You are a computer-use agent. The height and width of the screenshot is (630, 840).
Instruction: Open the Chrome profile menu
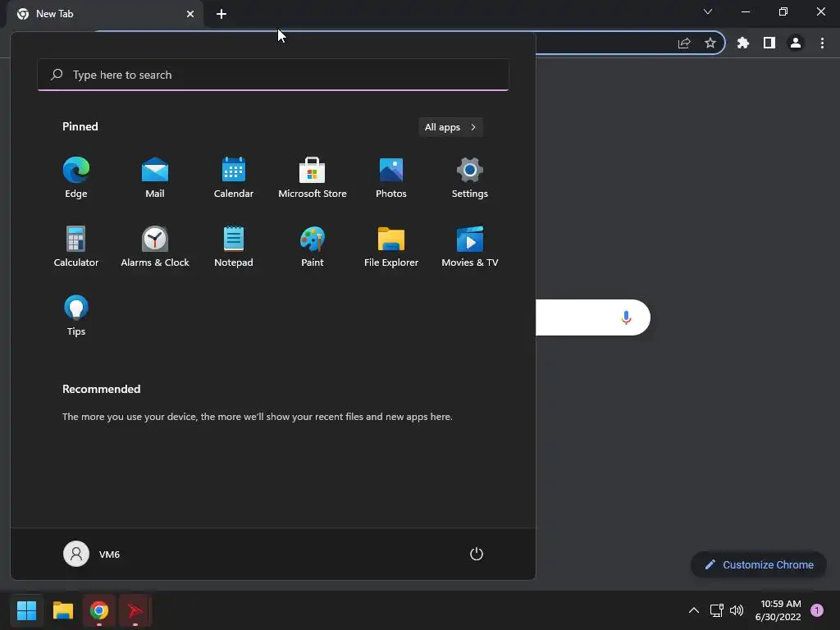coord(796,43)
